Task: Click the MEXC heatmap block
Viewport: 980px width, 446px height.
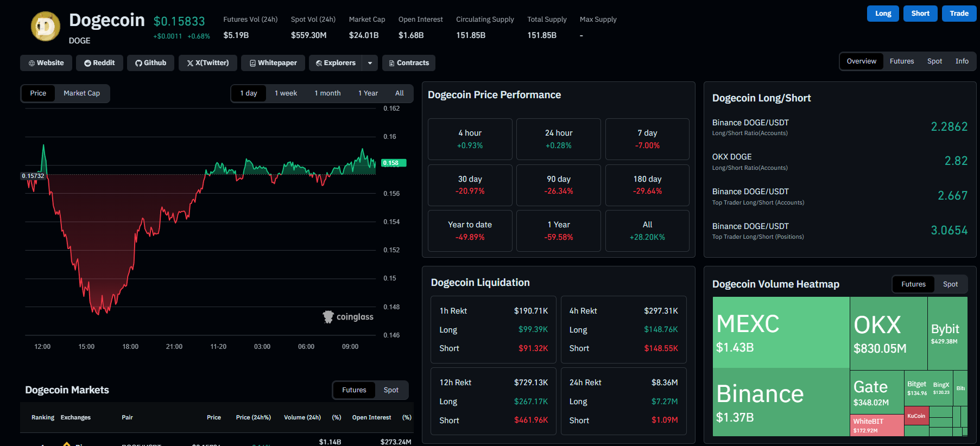Action: click(x=781, y=332)
